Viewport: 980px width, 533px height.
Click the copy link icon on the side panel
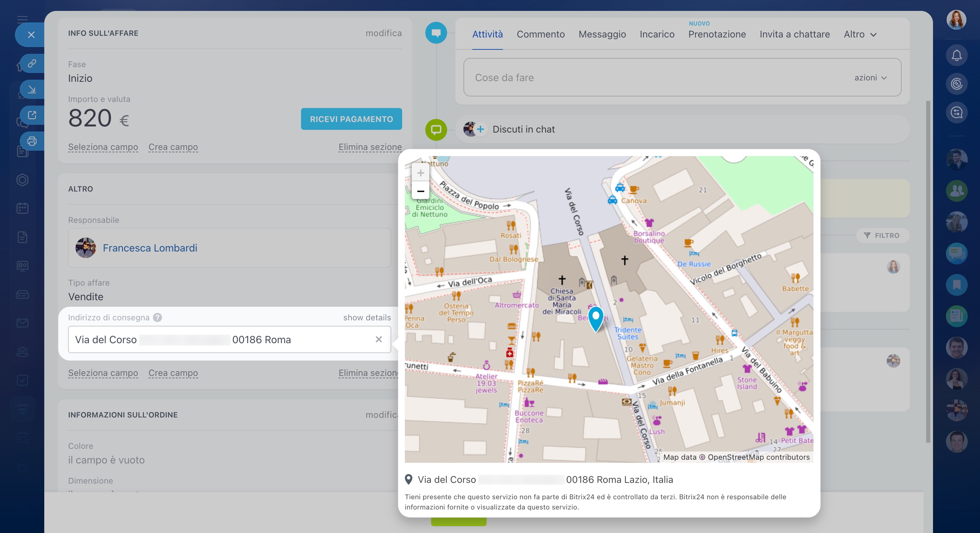(x=32, y=63)
